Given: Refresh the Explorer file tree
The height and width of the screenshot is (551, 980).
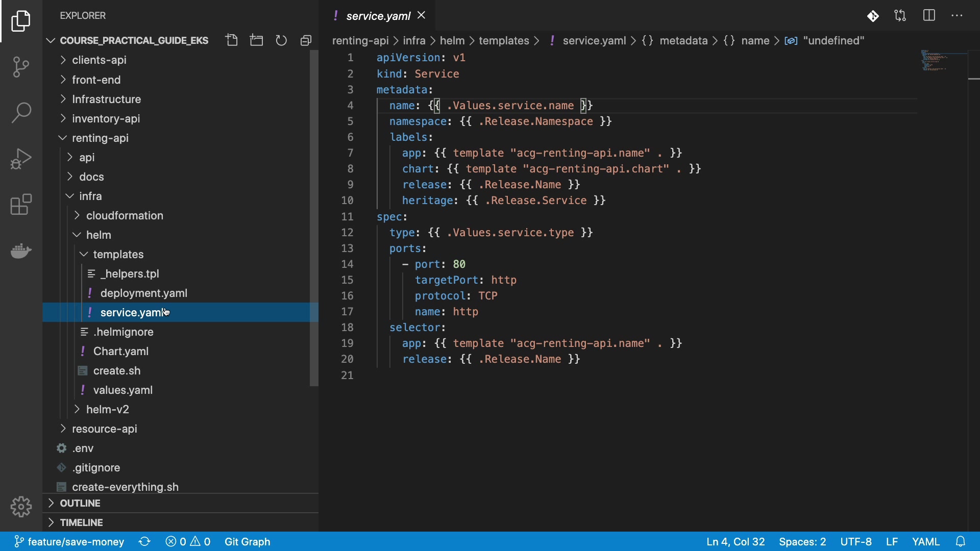Looking at the screenshot, I should tap(281, 40).
